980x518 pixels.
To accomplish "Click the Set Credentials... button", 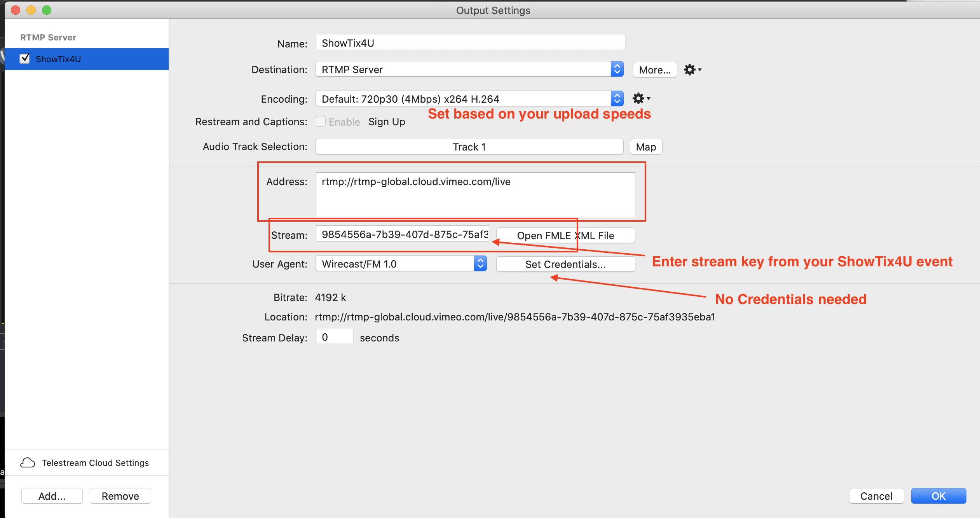I will 565,264.
